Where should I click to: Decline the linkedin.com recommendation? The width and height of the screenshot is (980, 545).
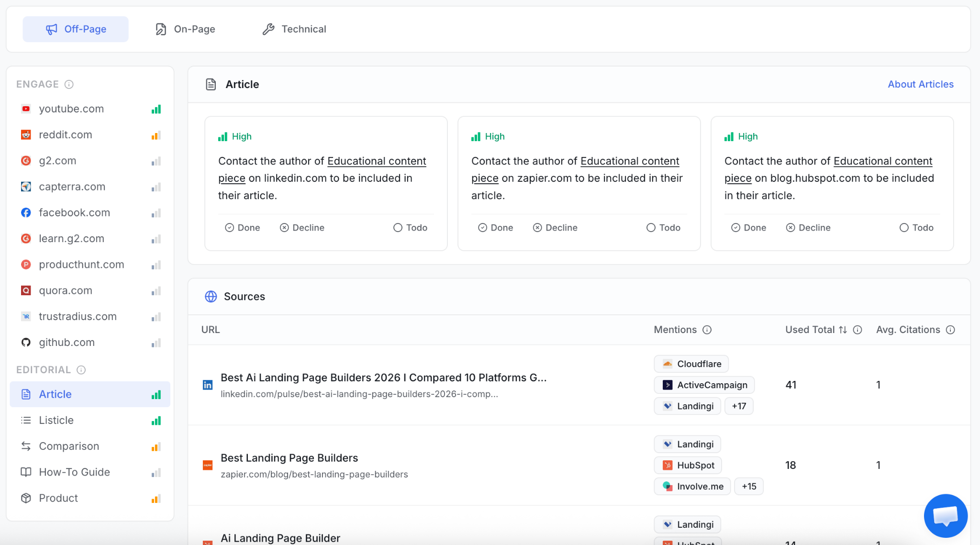tap(302, 228)
